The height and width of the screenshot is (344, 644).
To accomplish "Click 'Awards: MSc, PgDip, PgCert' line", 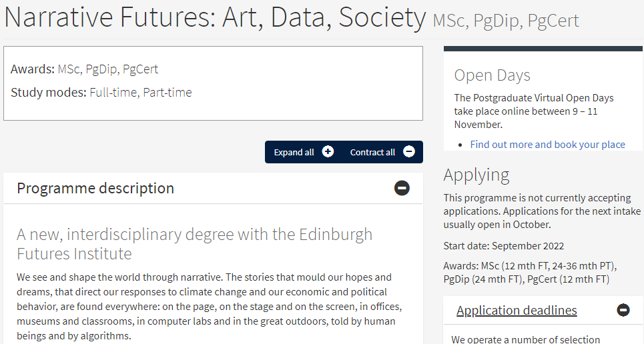I will [x=84, y=69].
